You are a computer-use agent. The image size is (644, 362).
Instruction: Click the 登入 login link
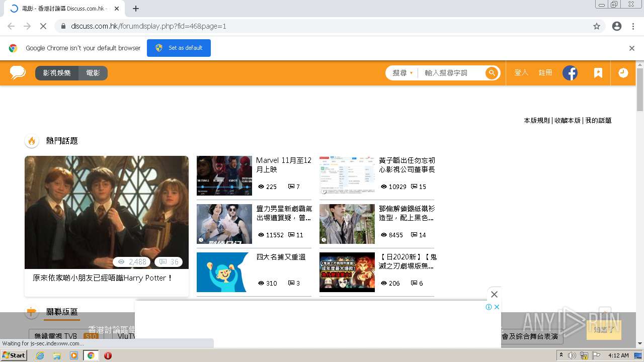(521, 73)
